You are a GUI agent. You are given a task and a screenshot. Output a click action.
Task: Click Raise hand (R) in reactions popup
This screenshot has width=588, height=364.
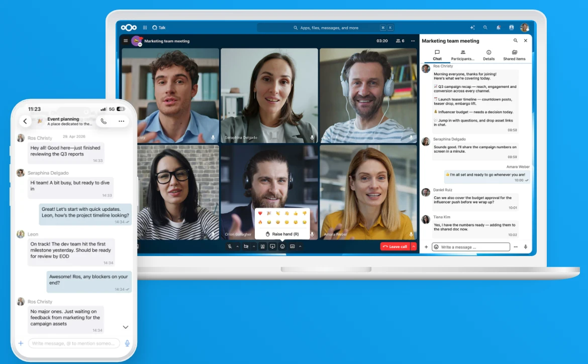282,234
